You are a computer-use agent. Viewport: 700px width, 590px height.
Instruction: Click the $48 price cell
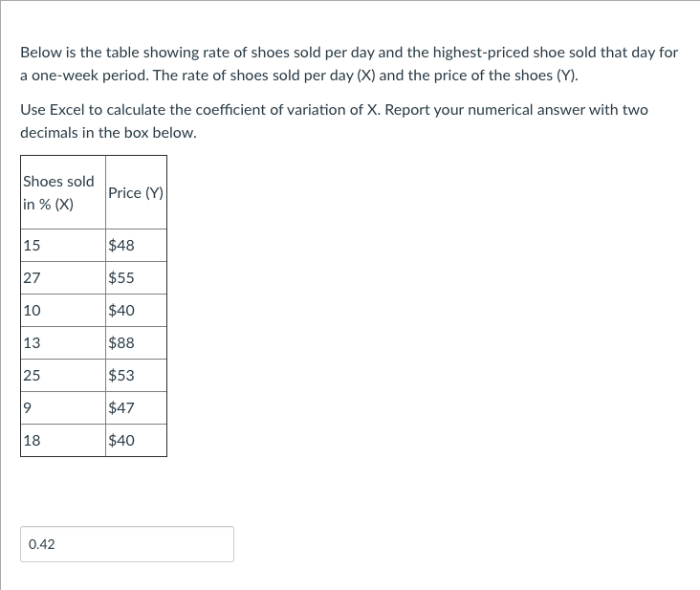point(136,246)
